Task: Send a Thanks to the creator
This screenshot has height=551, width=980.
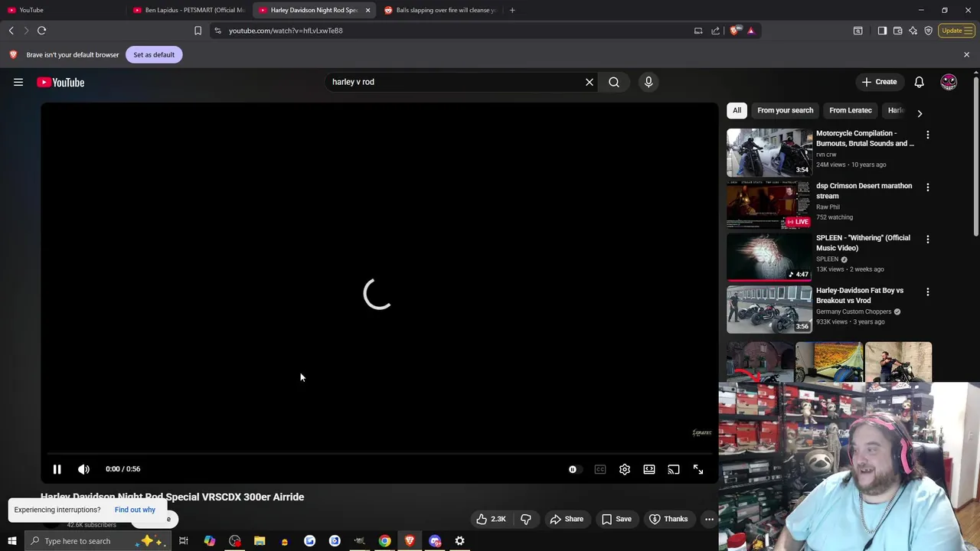Action: [x=668, y=519]
